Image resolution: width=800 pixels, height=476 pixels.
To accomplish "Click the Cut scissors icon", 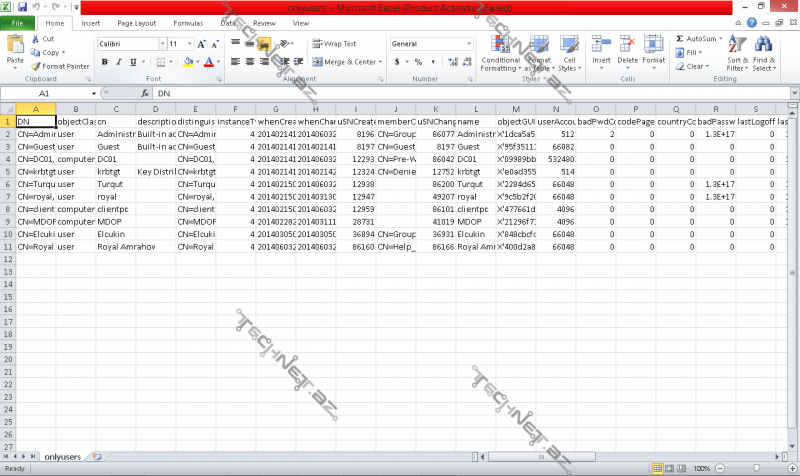I will pos(36,39).
